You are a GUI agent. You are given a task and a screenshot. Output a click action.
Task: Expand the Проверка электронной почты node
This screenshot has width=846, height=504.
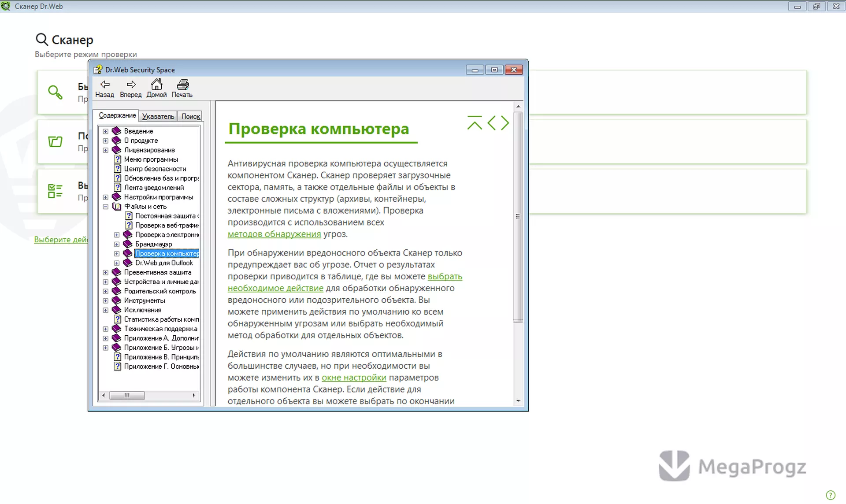[x=117, y=235]
